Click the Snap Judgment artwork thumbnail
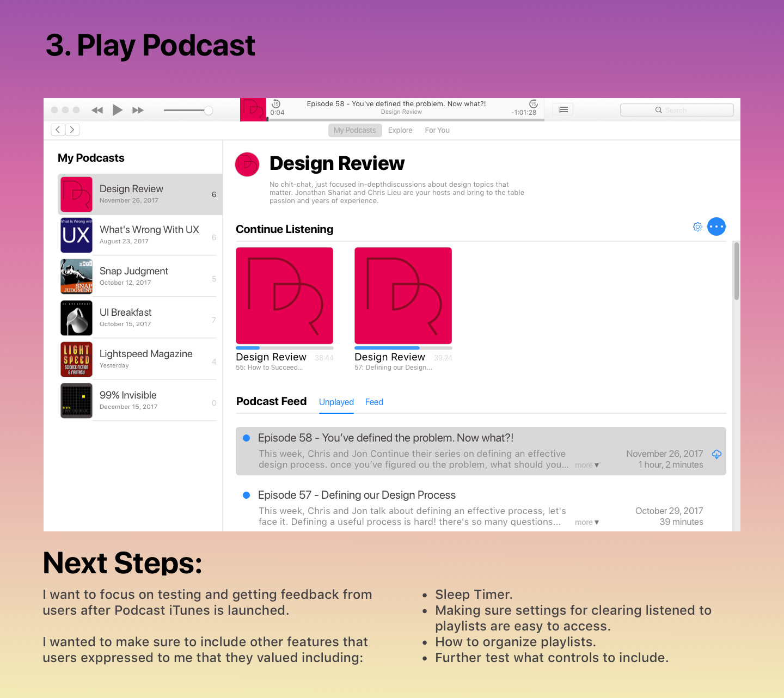 76,277
